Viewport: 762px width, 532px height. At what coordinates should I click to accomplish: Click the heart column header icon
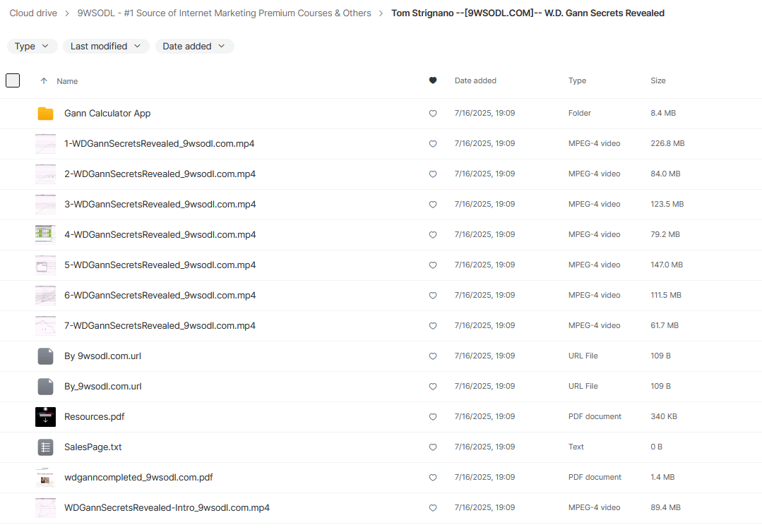coord(433,81)
